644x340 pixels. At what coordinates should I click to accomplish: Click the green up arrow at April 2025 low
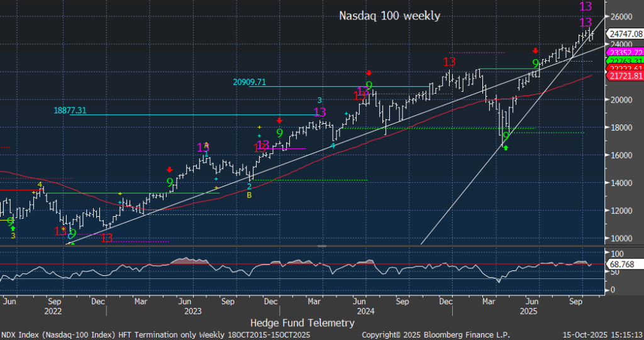[x=506, y=148]
